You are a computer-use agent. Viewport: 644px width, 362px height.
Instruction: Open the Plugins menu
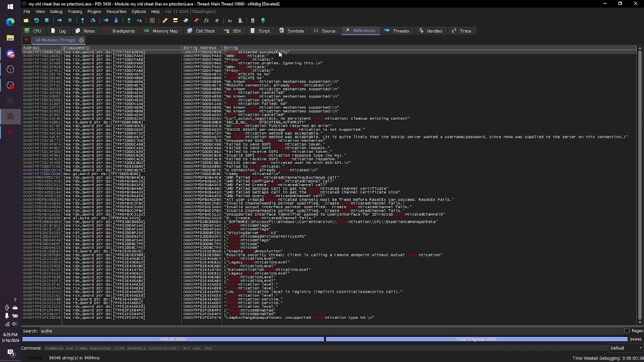tap(94, 12)
